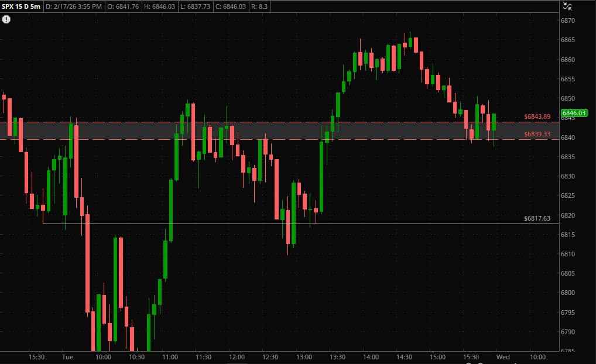Click 6805 on the price axis

click(568, 273)
